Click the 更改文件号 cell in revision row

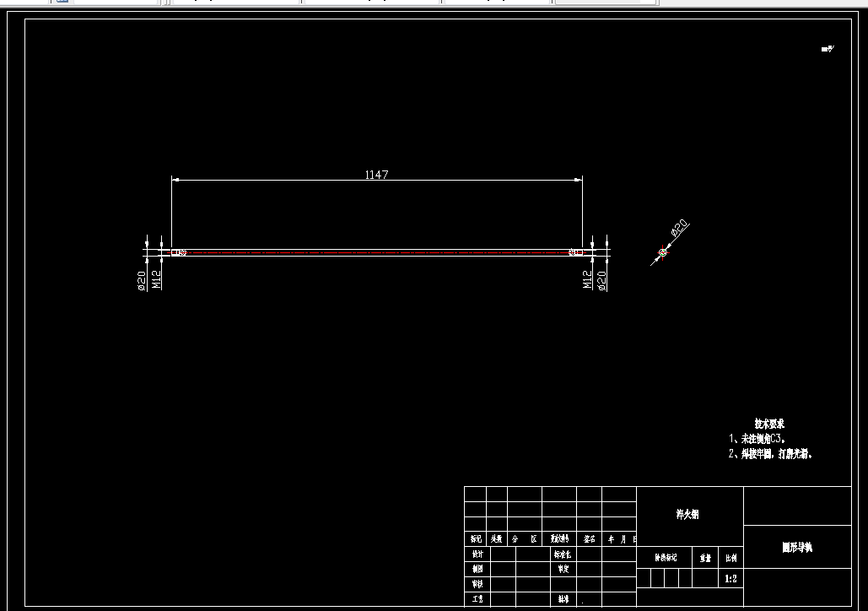(x=559, y=538)
